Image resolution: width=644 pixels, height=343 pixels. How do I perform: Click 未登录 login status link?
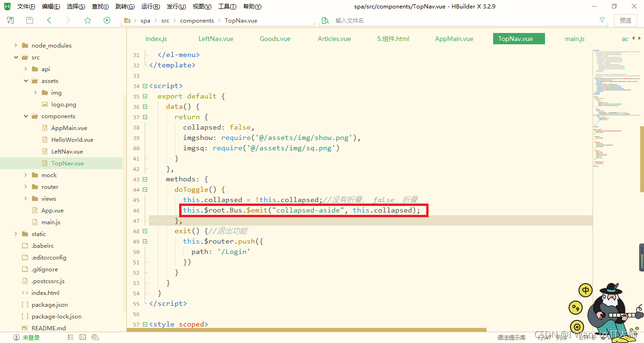tap(31, 337)
